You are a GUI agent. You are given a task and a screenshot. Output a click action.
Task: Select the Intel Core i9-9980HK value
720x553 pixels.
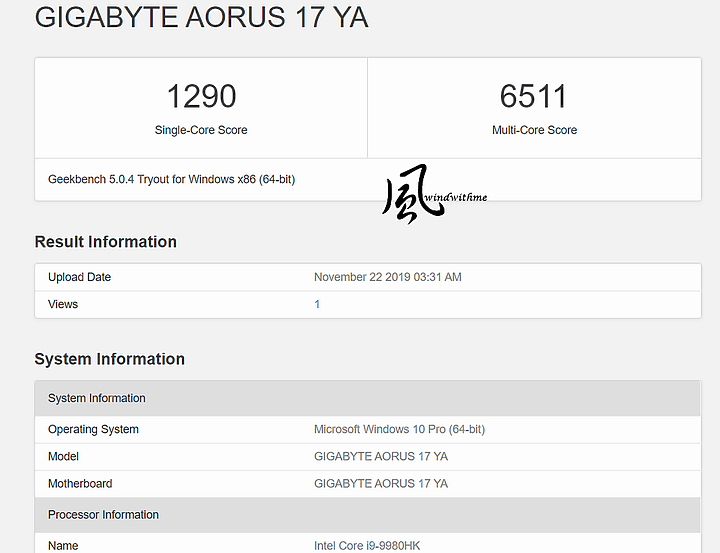click(x=367, y=546)
